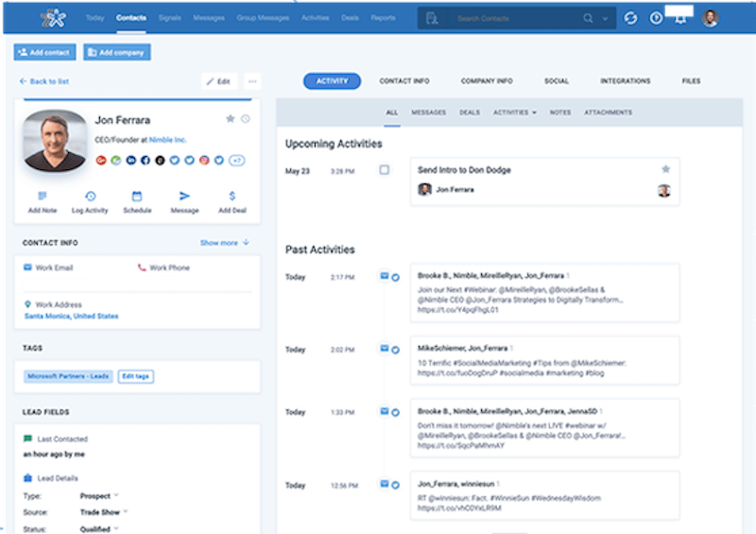
Task: Open the Messages nav item
Action: coord(209,18)
